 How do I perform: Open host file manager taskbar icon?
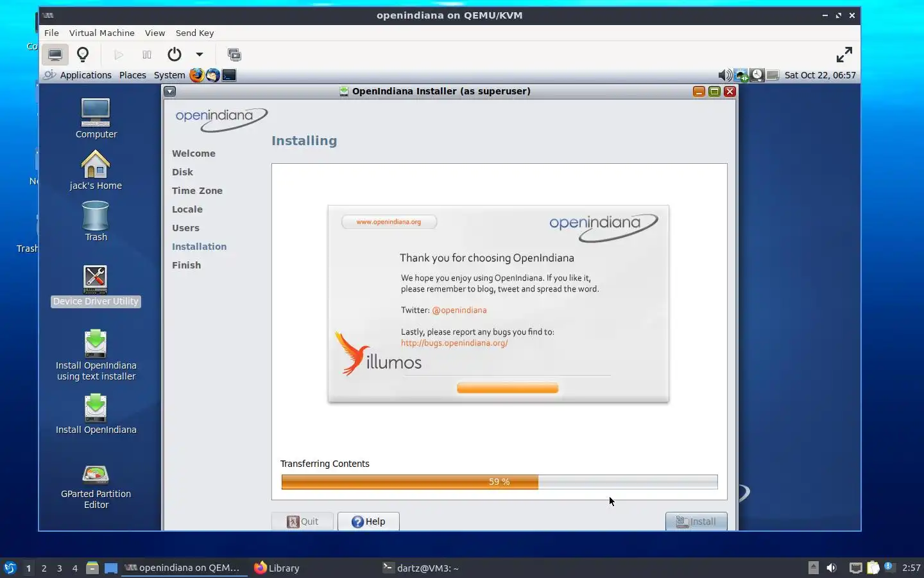click(x=92, y=568)
